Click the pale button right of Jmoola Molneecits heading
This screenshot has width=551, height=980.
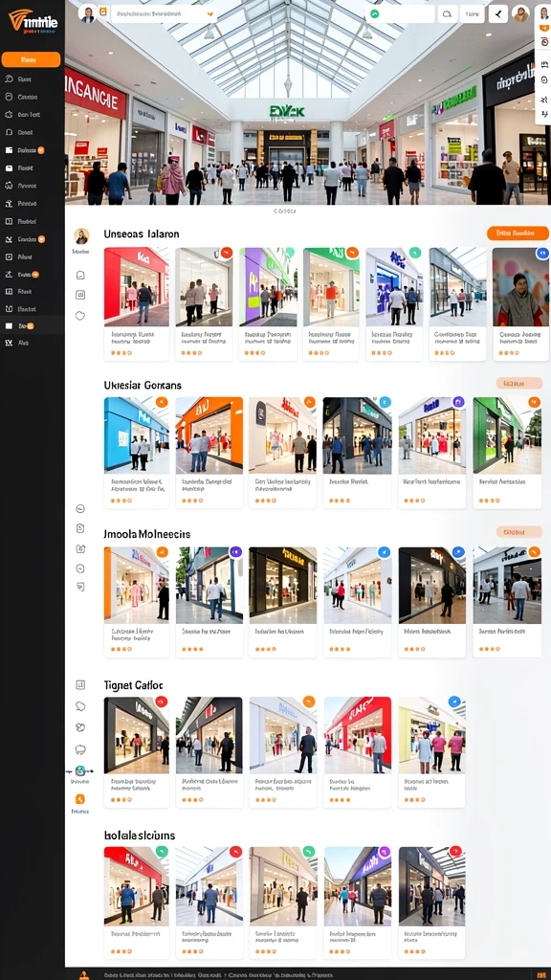[519, 532]
